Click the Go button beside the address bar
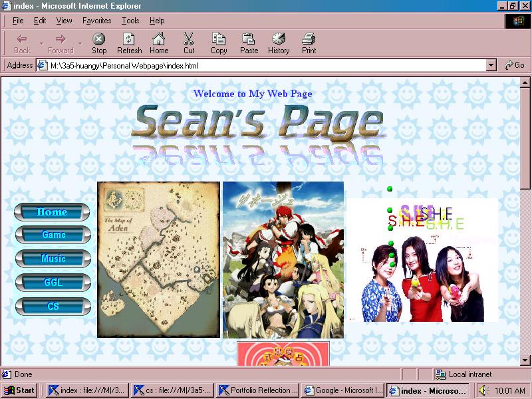The height and width of the screenshot is (399, 532). (x=515, y=65)
